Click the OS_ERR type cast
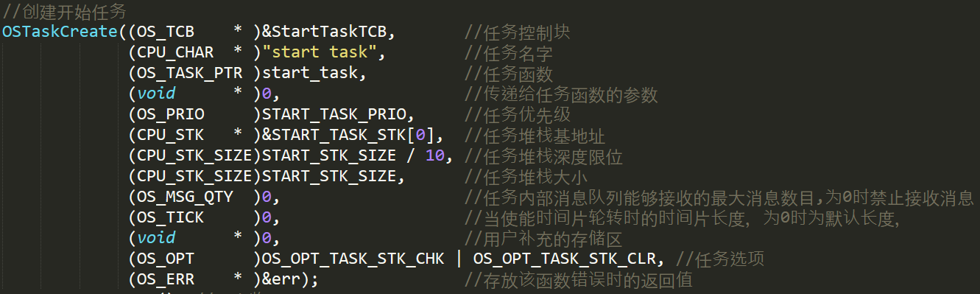 point(166,280)
